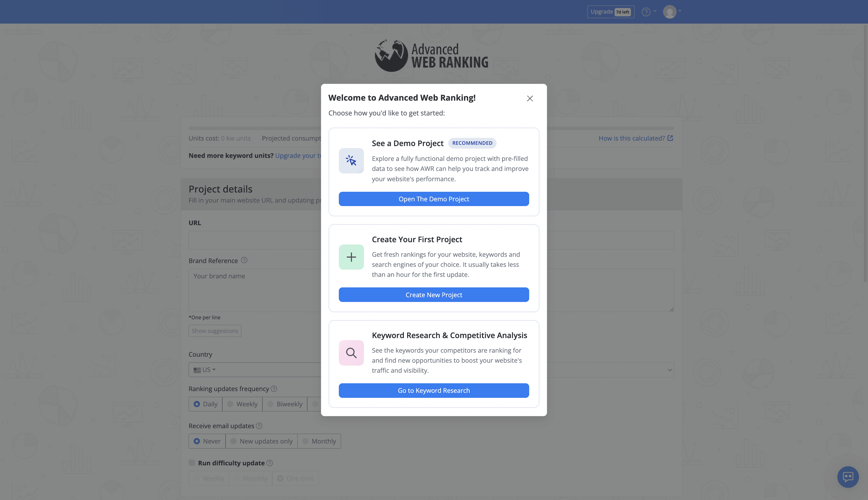The height and width of the screenshot is (500, 868).
Task: Click the RECOMMENDED badge
Action: tap(472, 143)
